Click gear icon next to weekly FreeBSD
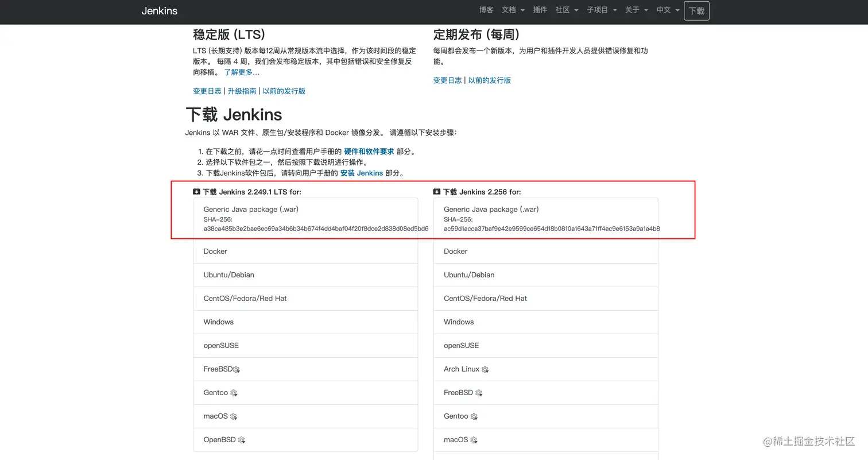 click(x=479, y=393)
